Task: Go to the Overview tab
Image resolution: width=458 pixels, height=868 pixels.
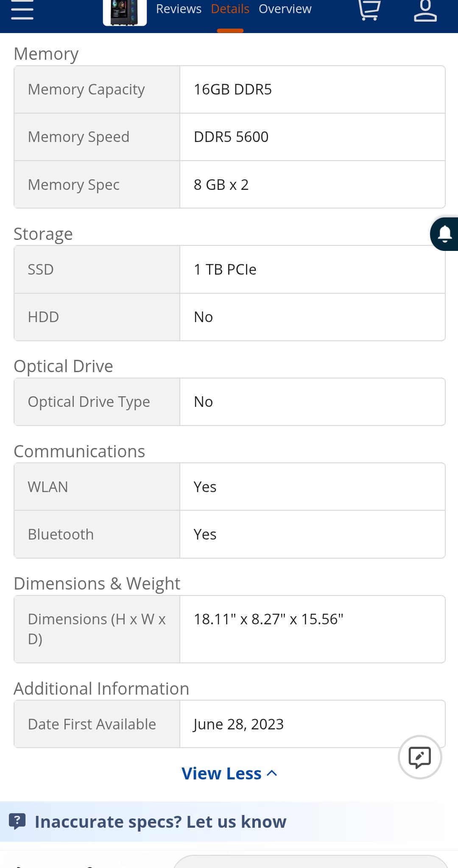Action: 285,9
